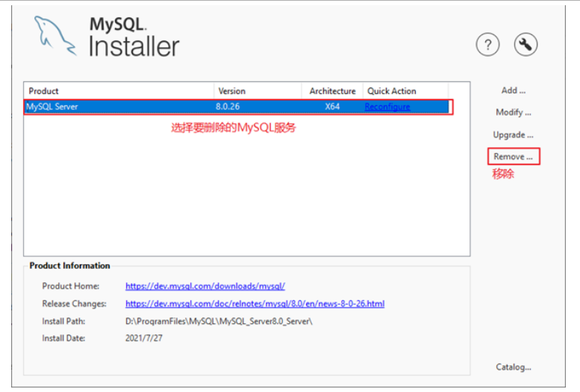Image resolution: width=580 pixels, height=392 pixels.
Task: Open the Product Home downloads link
Action: [x=205, y=286]
